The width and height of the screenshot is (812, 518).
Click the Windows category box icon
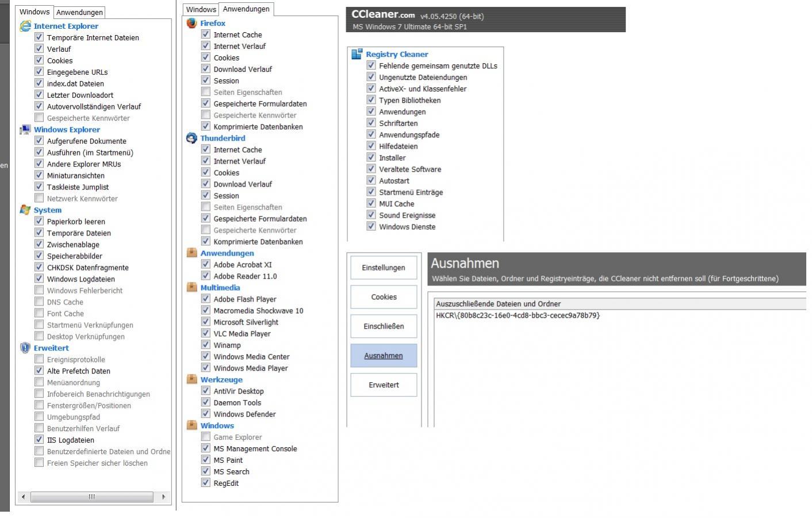[191, 425]
